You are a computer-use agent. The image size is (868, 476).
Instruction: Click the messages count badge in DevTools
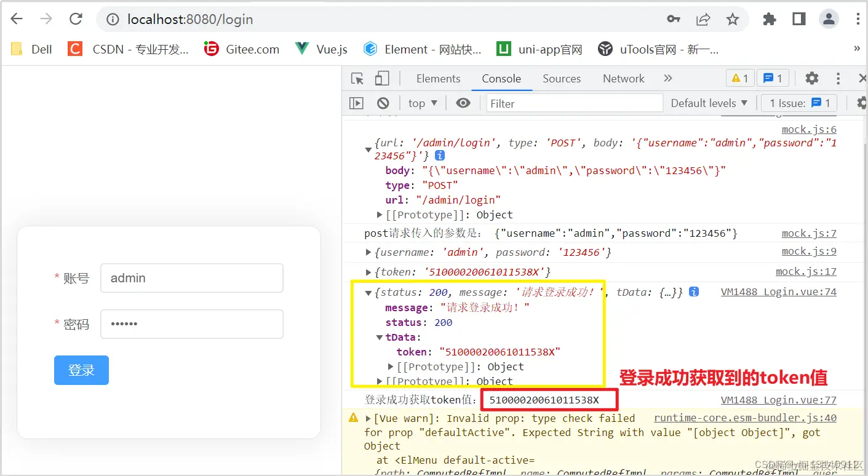click(773, 78)
